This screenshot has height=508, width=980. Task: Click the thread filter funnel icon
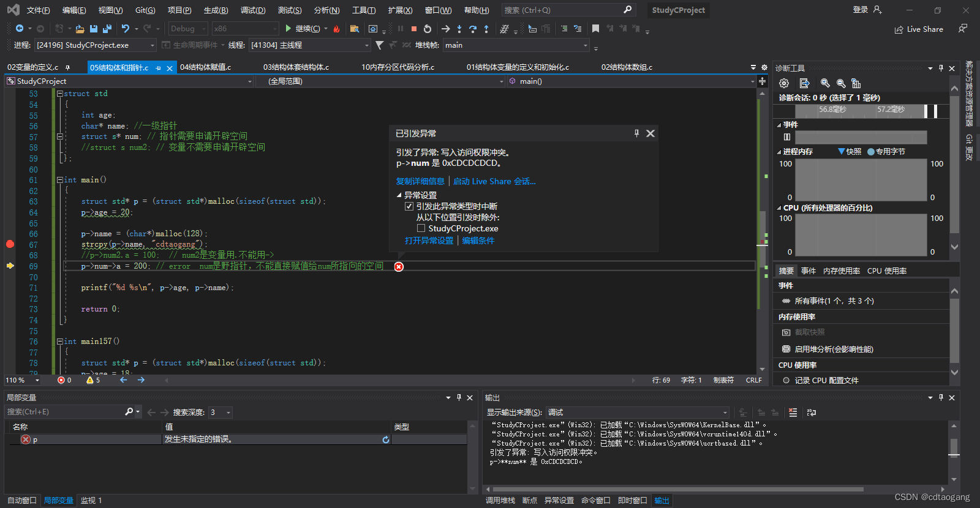380,45
